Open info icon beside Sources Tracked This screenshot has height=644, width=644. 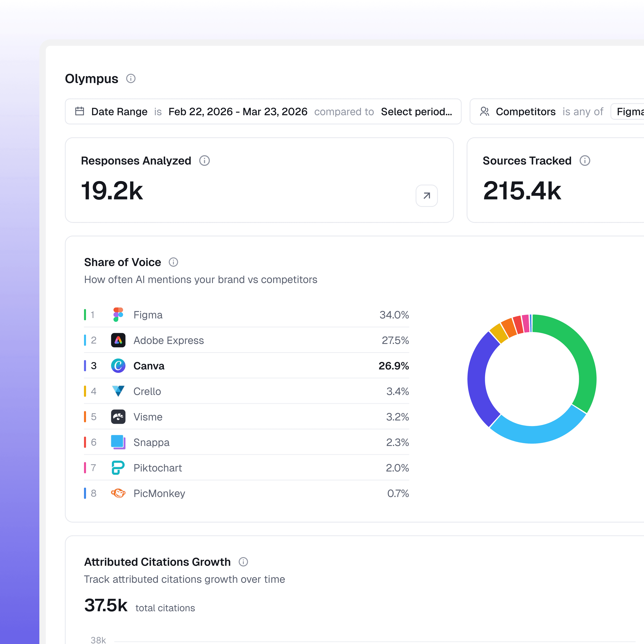585,161
